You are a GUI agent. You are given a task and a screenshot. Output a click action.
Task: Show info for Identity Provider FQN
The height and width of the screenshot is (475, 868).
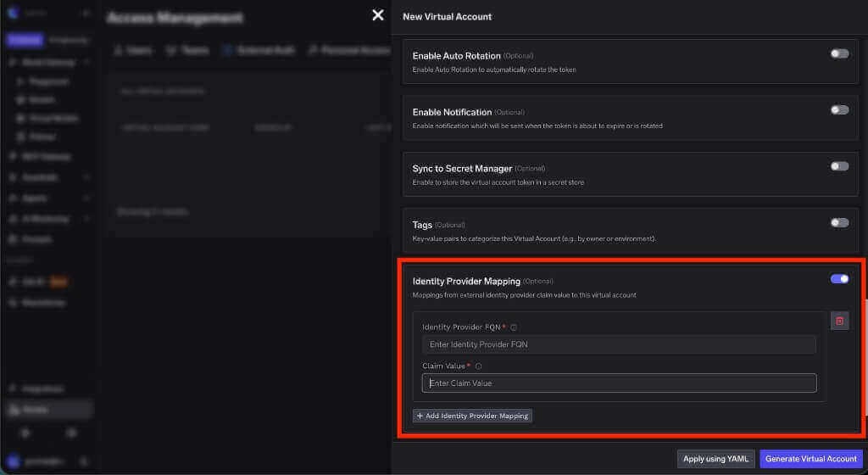coord(514,327)
